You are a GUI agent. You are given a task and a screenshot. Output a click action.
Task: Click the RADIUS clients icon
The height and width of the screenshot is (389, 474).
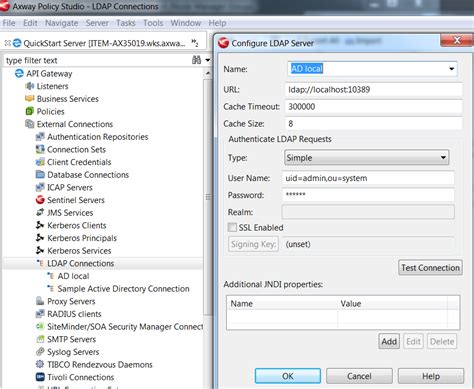(x=40, y=314)
